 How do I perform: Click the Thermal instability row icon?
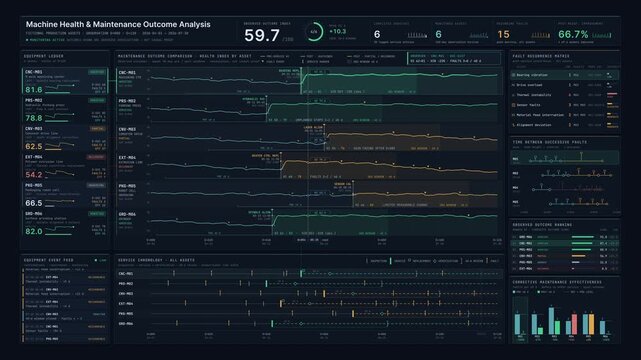pyautogui.click(x=513, y=95)
